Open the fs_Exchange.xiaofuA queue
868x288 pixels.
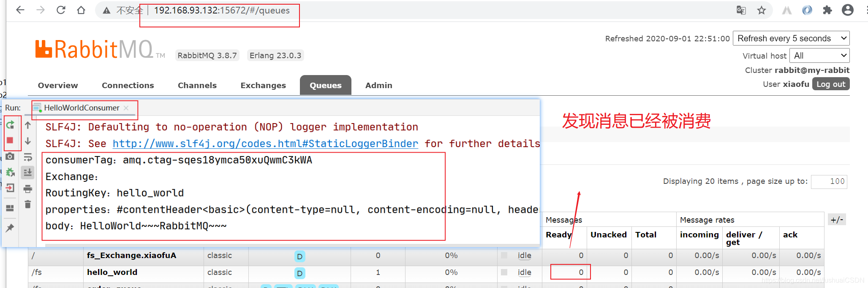tap(131, 256)
